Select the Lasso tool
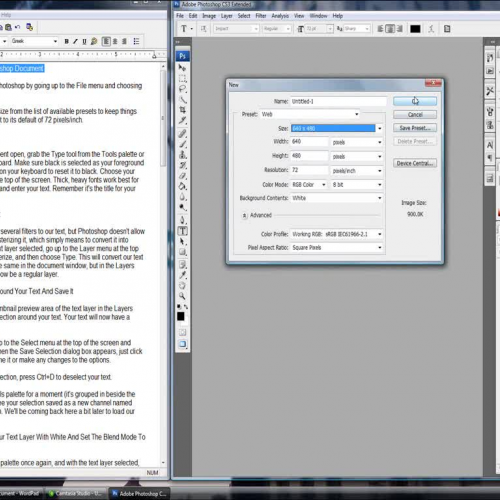The height and width of the screenshot is (500, 500). coord(182,89)
